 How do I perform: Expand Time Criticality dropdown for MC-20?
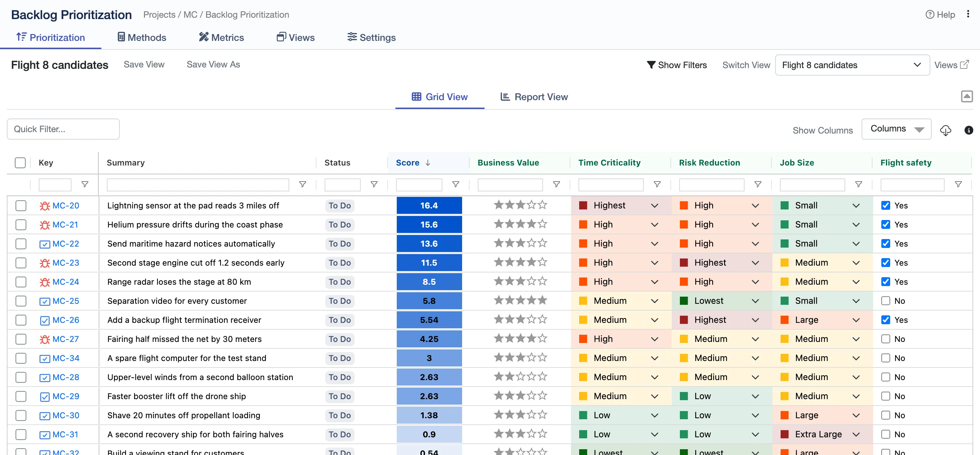[x=654, y=206]
